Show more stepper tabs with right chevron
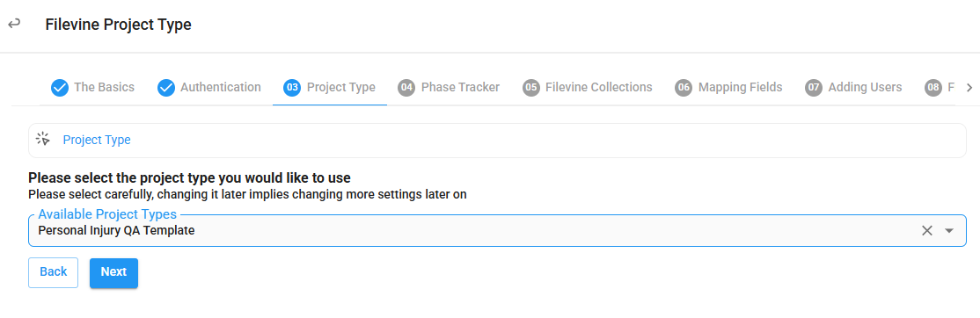This screenshot has height=318, width=980. 969,88
